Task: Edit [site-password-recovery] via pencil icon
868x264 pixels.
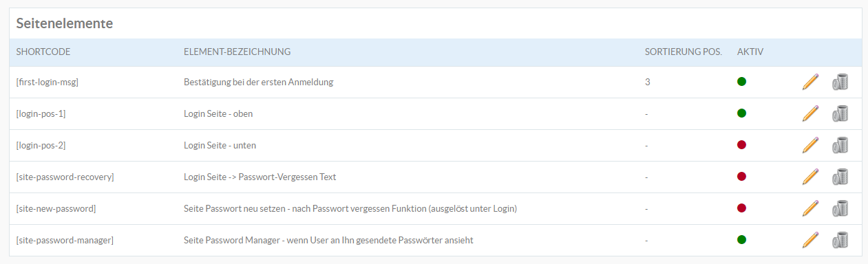Action: (811, 177)
